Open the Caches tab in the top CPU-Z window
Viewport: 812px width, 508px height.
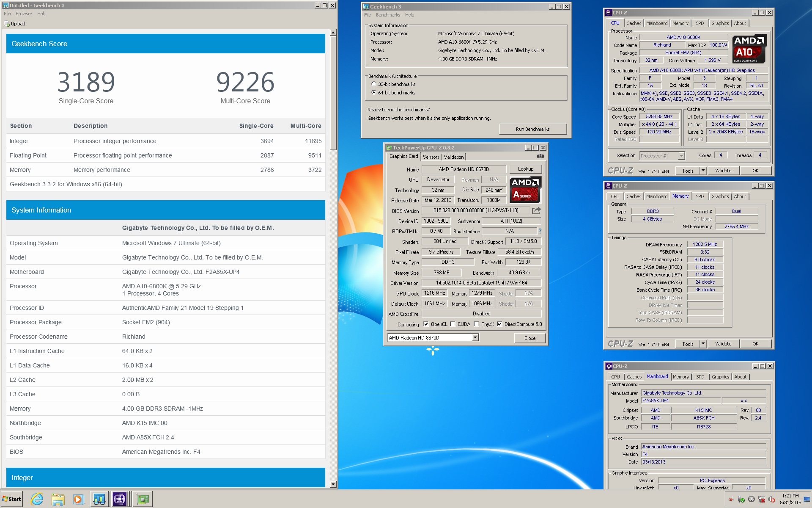point(634,23)
